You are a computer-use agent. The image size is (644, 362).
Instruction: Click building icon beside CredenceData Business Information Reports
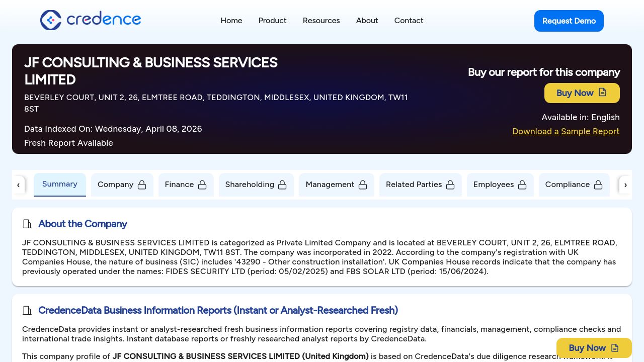pos(27,310)
